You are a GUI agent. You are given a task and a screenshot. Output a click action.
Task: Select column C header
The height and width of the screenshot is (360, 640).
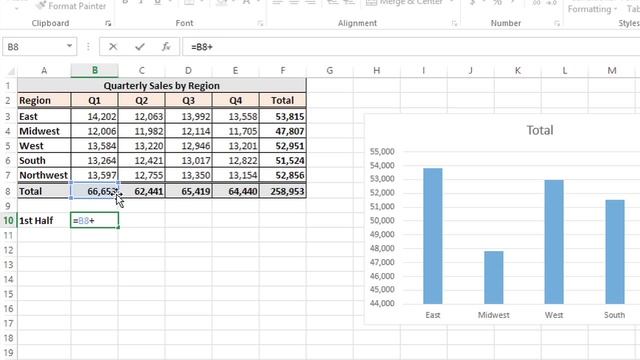click(142, 71)
